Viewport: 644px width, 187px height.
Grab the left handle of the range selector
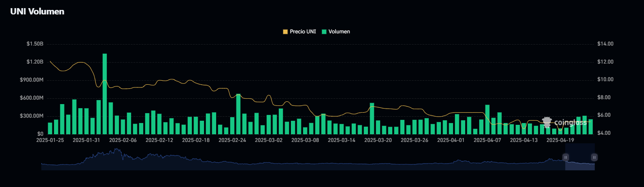(566, 157)
